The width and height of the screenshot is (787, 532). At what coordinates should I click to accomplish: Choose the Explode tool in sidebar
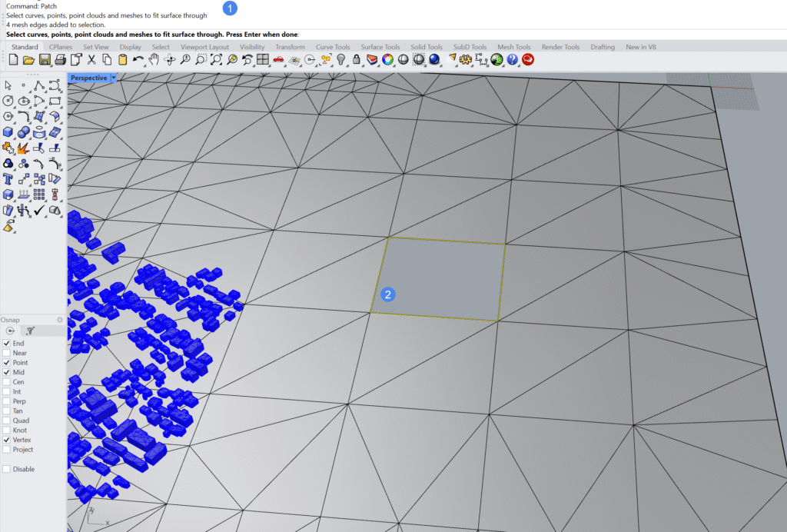(24, 148)
